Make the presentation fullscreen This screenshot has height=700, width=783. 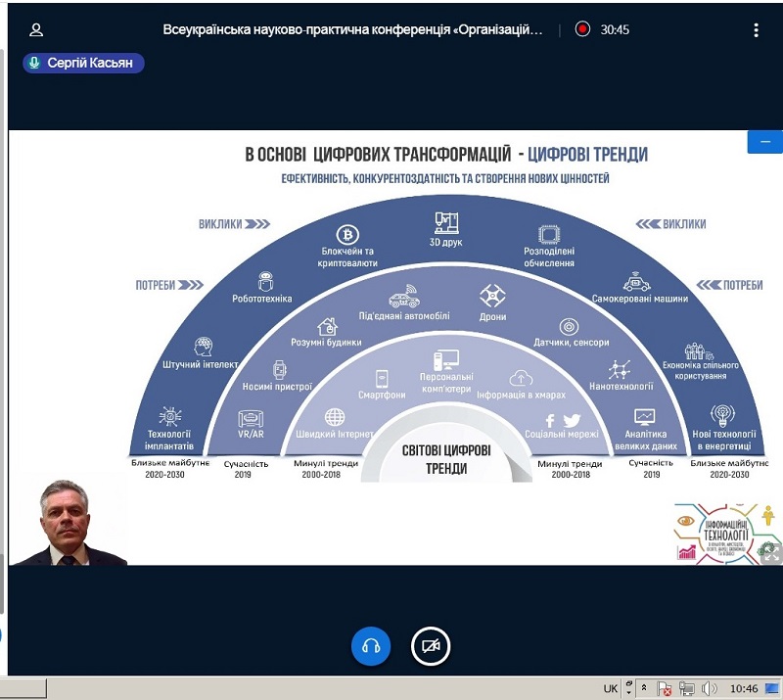pos(770,552)
